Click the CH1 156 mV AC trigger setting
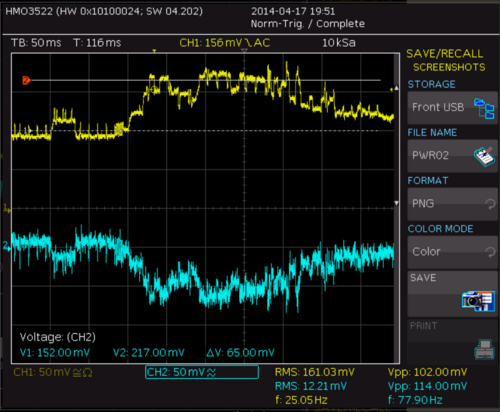Viewport: 500px width, 412px height. (224, 43)
